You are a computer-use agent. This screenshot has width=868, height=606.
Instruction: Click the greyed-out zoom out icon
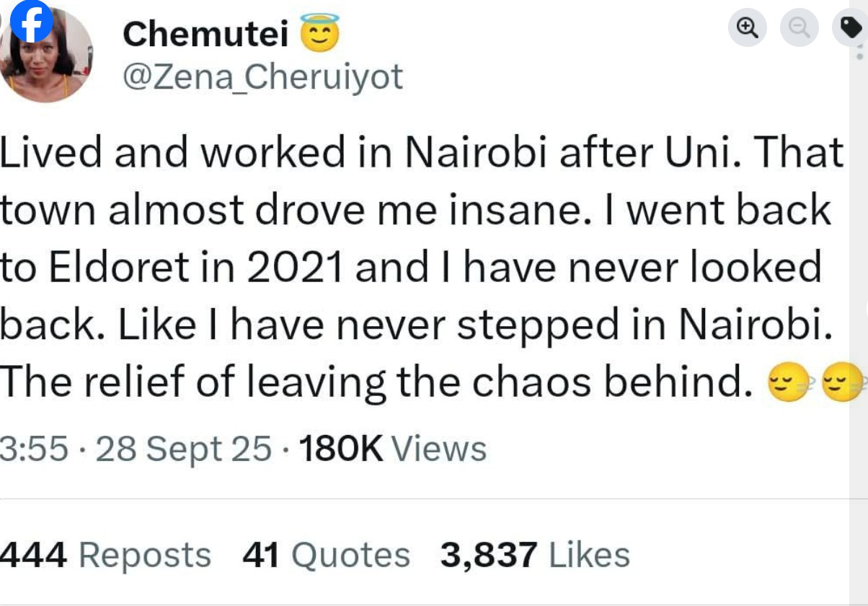point(800,27)
